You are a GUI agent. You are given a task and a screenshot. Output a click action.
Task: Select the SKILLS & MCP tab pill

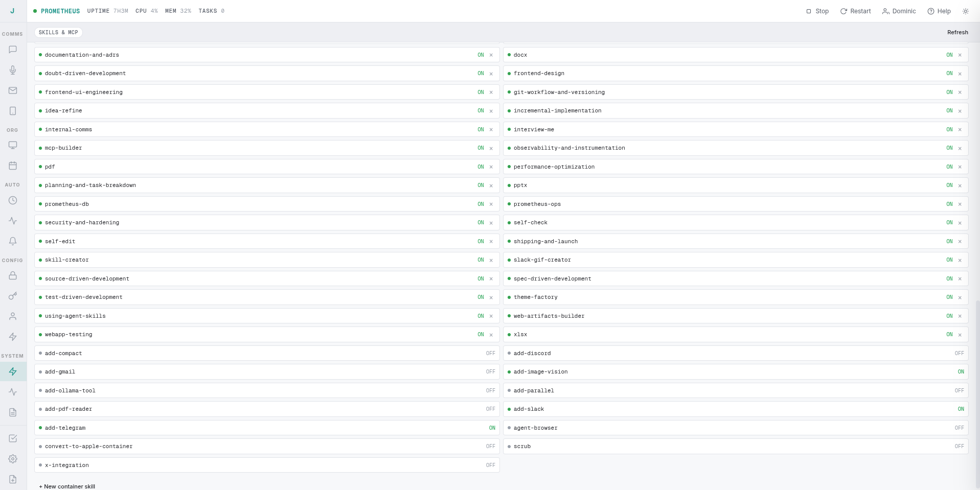pyautogui.click(x=58, y=33)
